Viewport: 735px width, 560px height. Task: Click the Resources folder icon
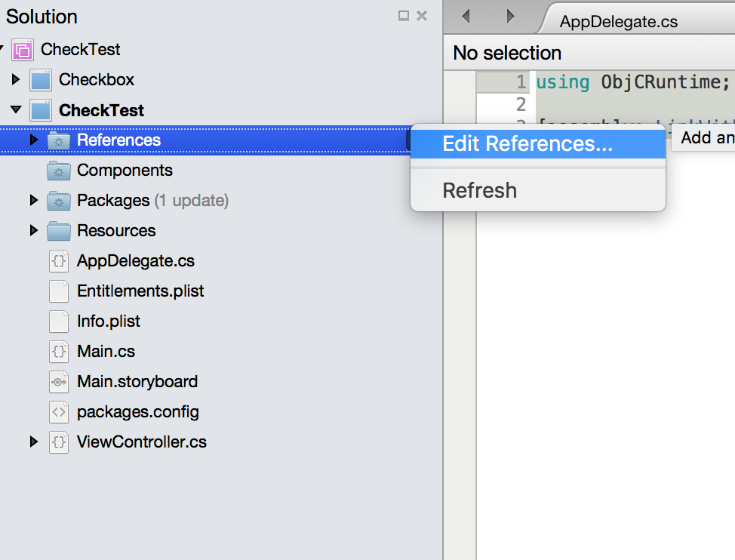pyautogui.click(x=58, y=231)
